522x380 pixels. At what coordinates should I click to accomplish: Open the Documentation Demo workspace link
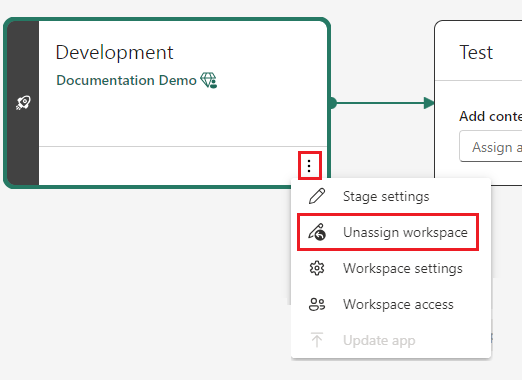[126, 80]
